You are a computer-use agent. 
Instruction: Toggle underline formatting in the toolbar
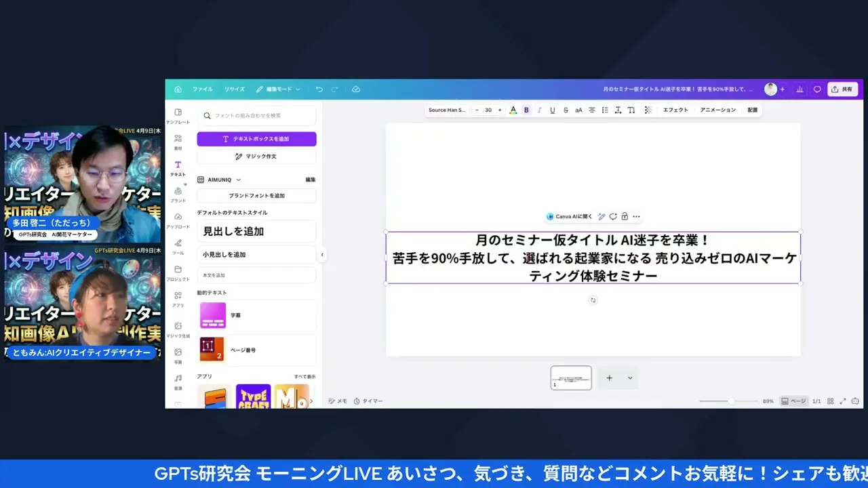[x=552, y=110]
